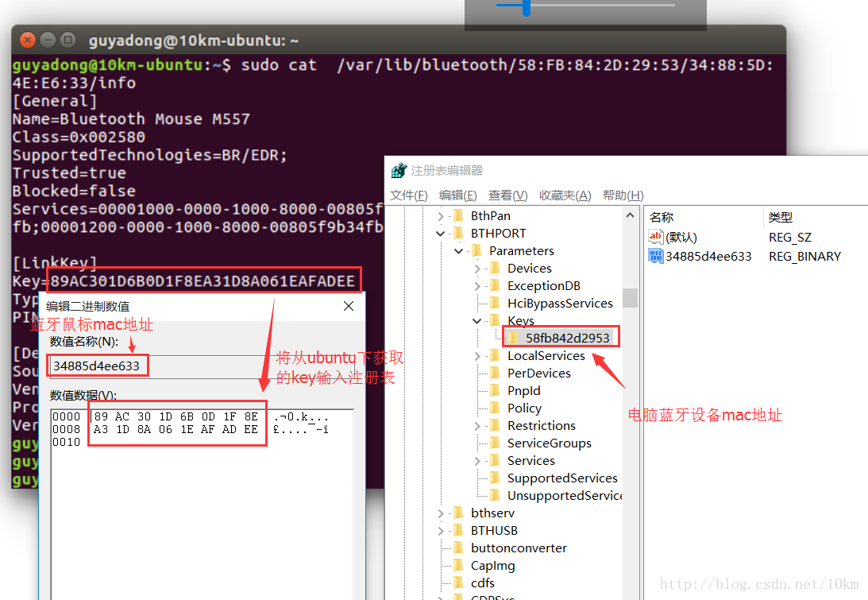The image size is (868, 600).
Task: Click the default value string icon
Action: pos(656,237)
